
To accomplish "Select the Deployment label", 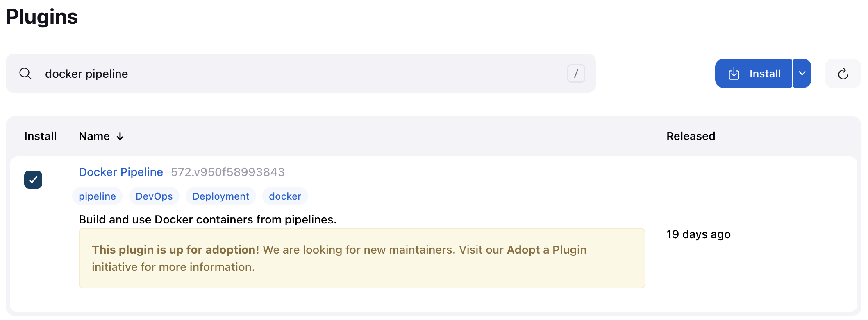I will pos(220,196).
